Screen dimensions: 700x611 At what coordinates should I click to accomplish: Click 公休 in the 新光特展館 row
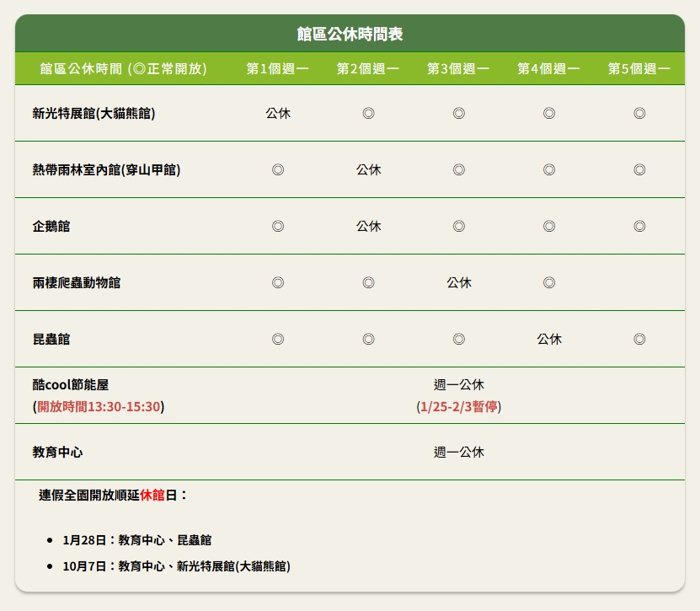pos(278,114)
